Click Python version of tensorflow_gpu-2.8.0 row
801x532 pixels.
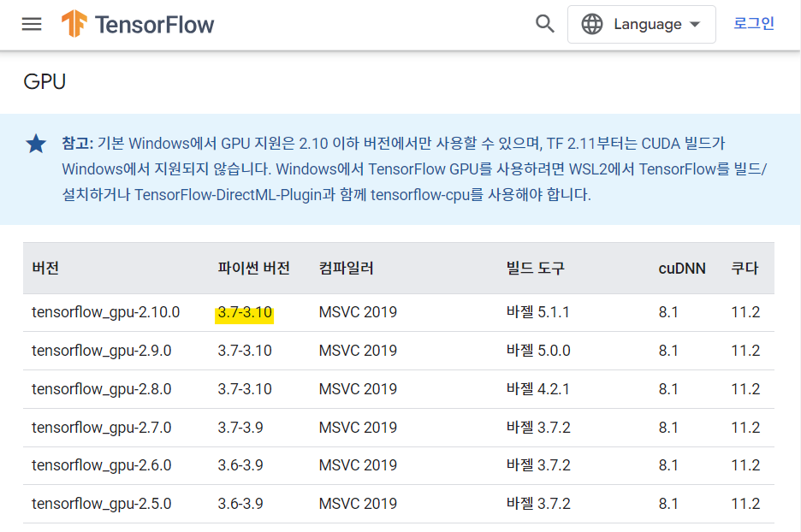pyautogui.click(x=245, y=389)
